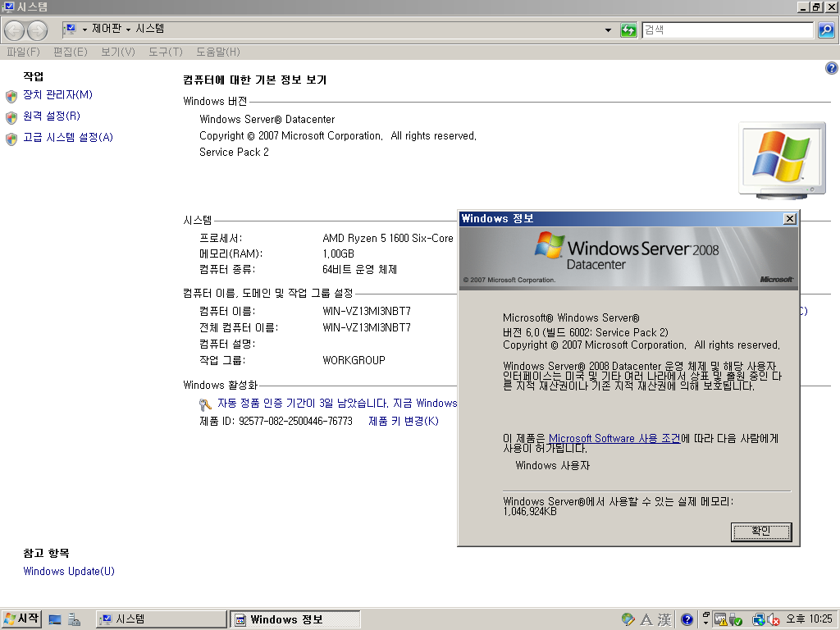Click the network globe tray icon
The image size is (840, 630).
(759, 620)
